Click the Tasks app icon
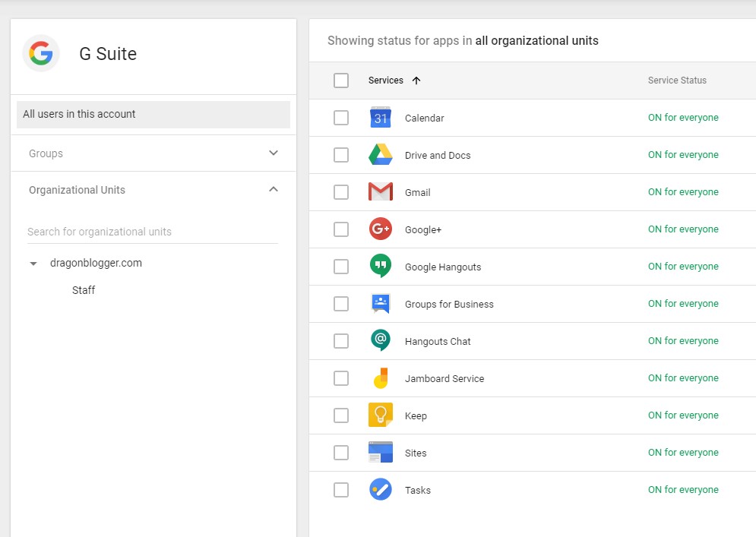The width and height of the screenshot is (756, 537). [x=381, y=489]
